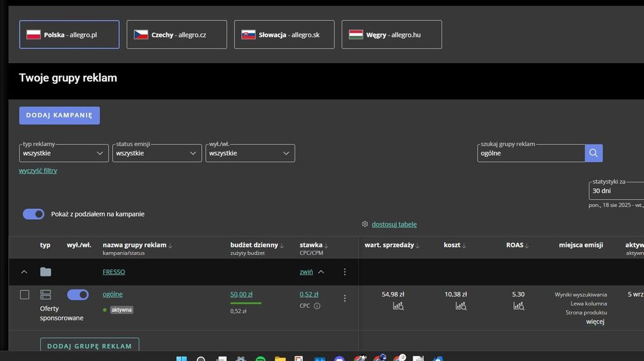Switch off the ogólne ad group toggle
644x361 pixels.
click(x=77, y=295)
